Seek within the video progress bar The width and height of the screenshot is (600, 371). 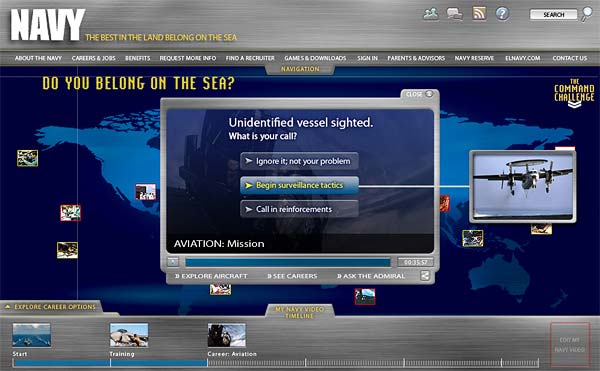coord(288,262)
